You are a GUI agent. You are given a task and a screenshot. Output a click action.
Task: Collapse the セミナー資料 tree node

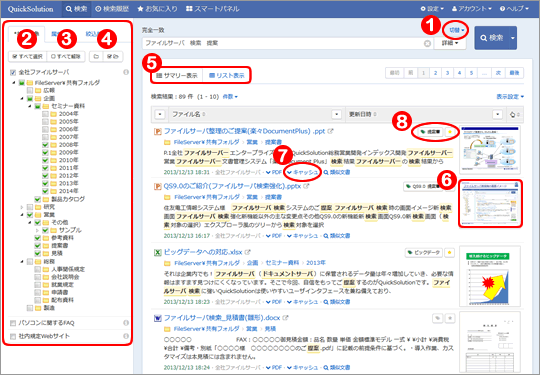click(30, 106)
